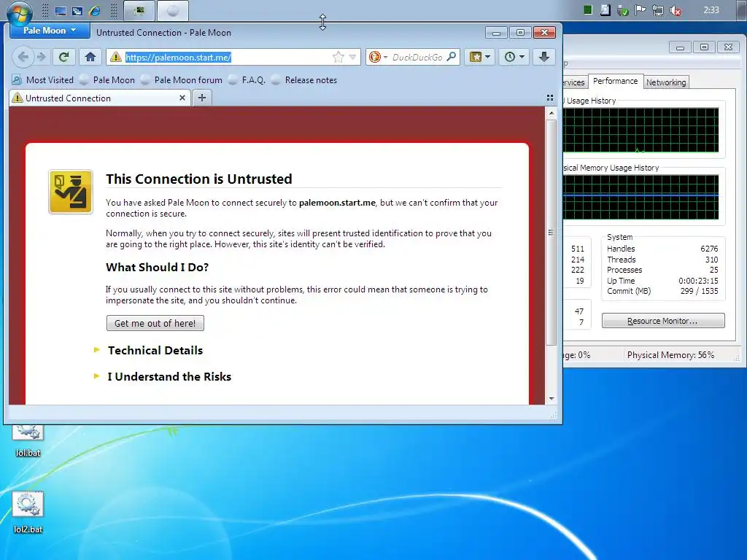Image resolution: width=747 pixels, height=560 pixels.
Task: Open the History clock button
Action: [514, 57]
